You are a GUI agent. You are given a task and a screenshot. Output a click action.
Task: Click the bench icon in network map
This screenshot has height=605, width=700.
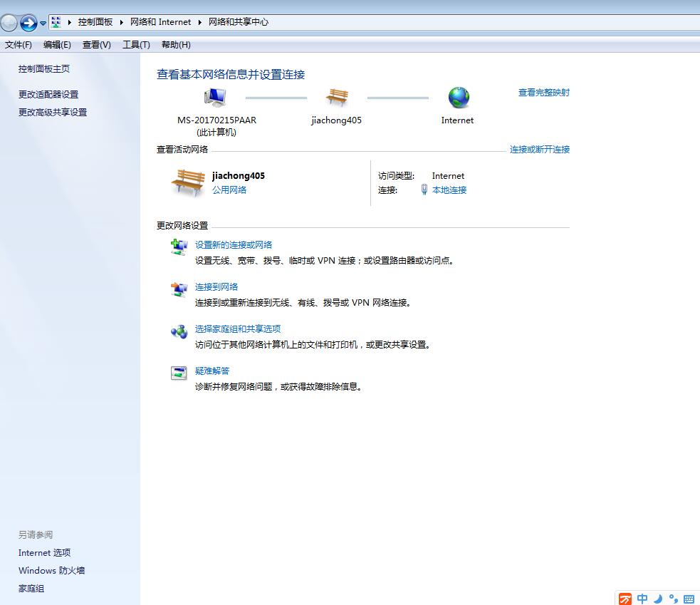coord(337,97)
